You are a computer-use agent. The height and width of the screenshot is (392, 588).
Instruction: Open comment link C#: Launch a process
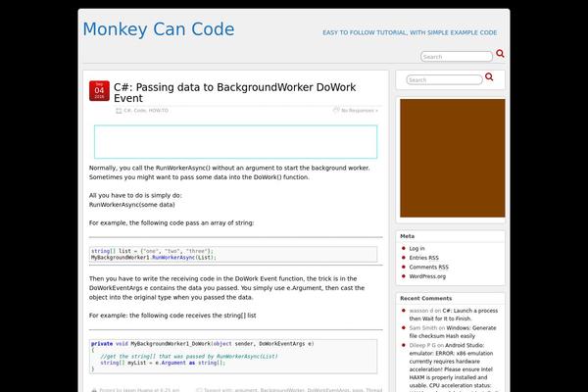tap(454, 315)
